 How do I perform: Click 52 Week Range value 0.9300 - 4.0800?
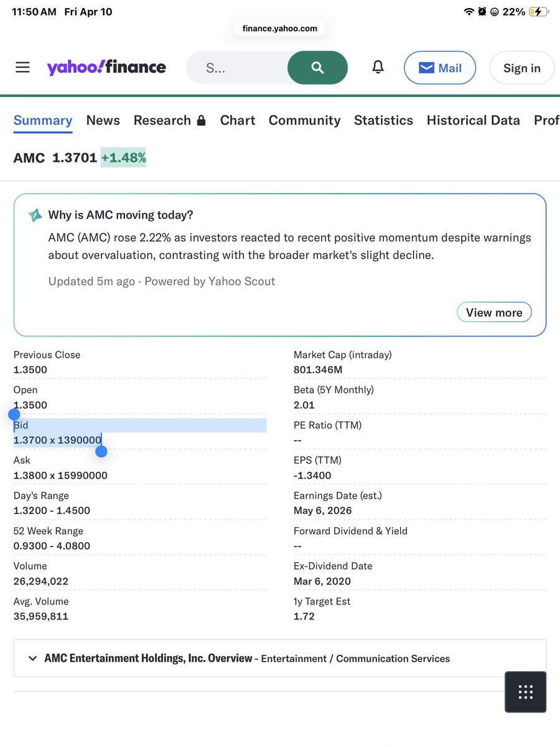(x=52, y=546)
